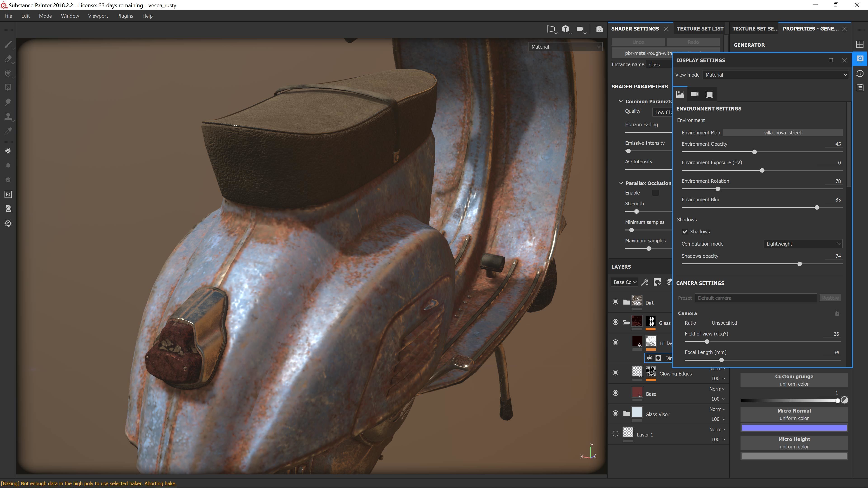Switch to Camera settings video icon tab
Image resolution: width=868 pixels, height=488 pixels.
(695, 94)
